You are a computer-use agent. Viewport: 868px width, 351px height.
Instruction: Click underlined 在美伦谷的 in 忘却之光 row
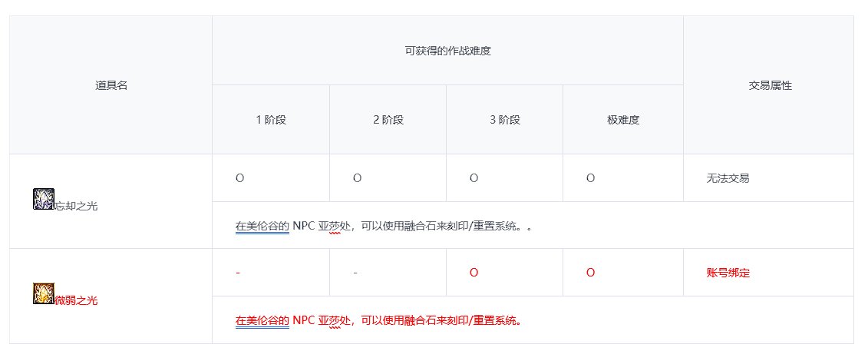click(262, 226)
